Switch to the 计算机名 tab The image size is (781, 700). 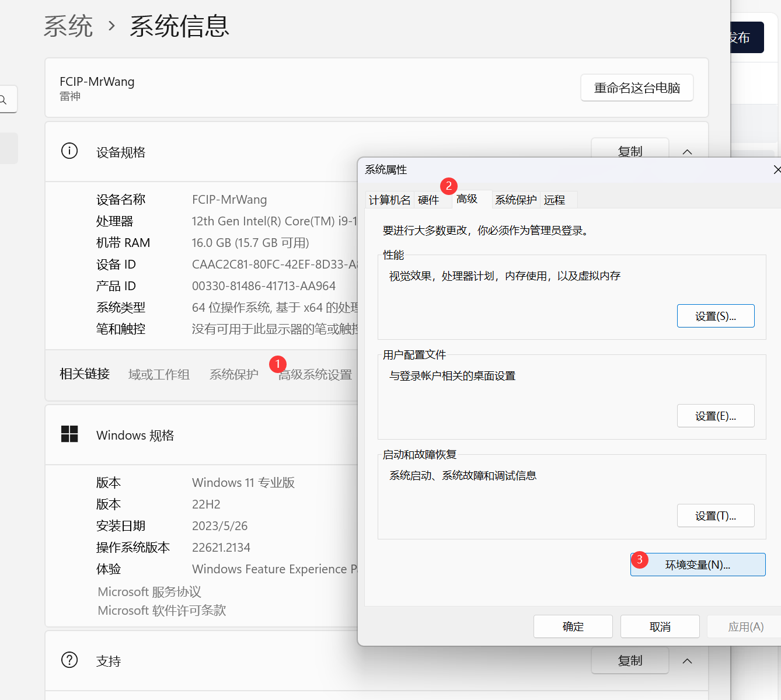click(x=389, y=200)
